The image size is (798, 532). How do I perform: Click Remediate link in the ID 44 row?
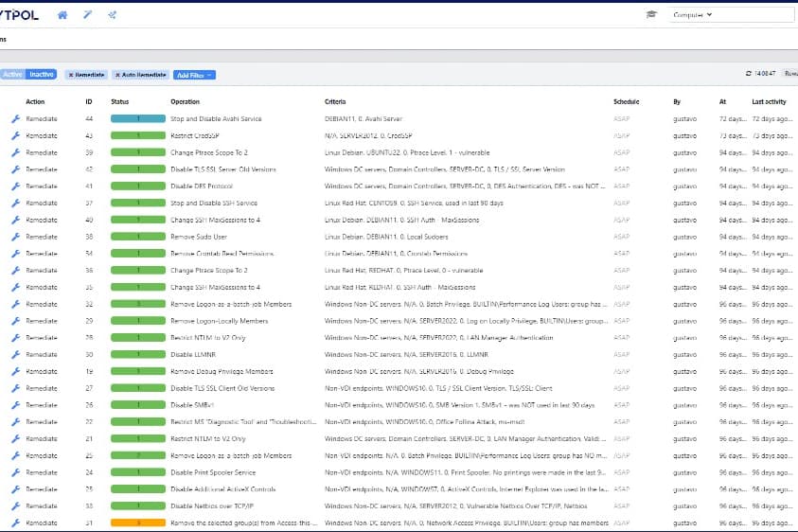coord(42,118)
